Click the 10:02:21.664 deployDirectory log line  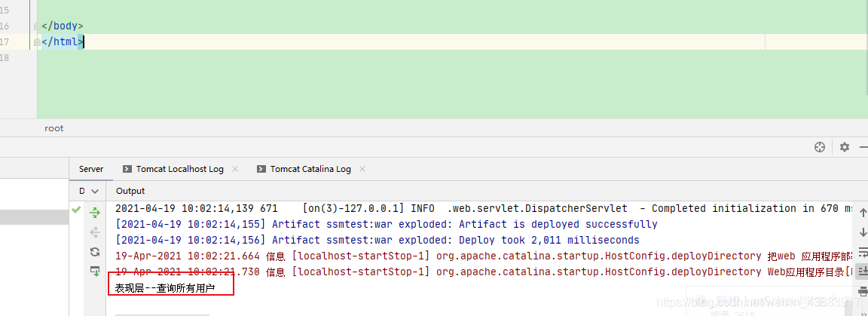[483, 256]
